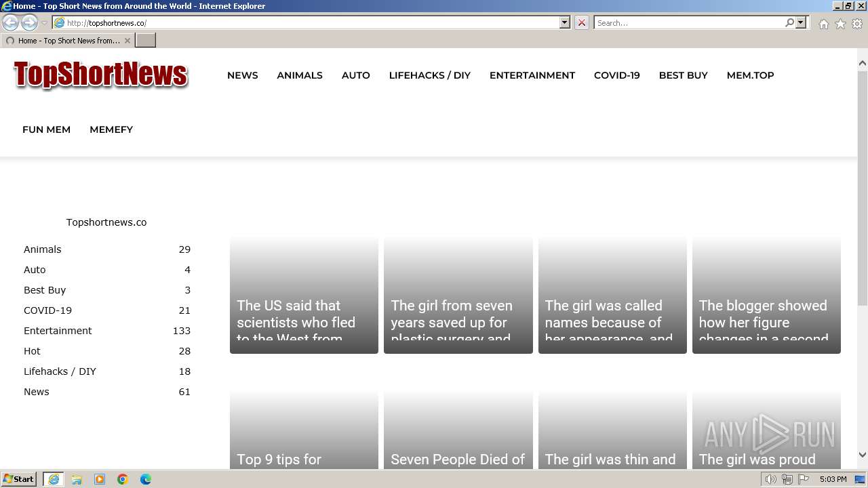Expand the address bar autocomplete dropdown
868x488 pixels.
(565, 22)
